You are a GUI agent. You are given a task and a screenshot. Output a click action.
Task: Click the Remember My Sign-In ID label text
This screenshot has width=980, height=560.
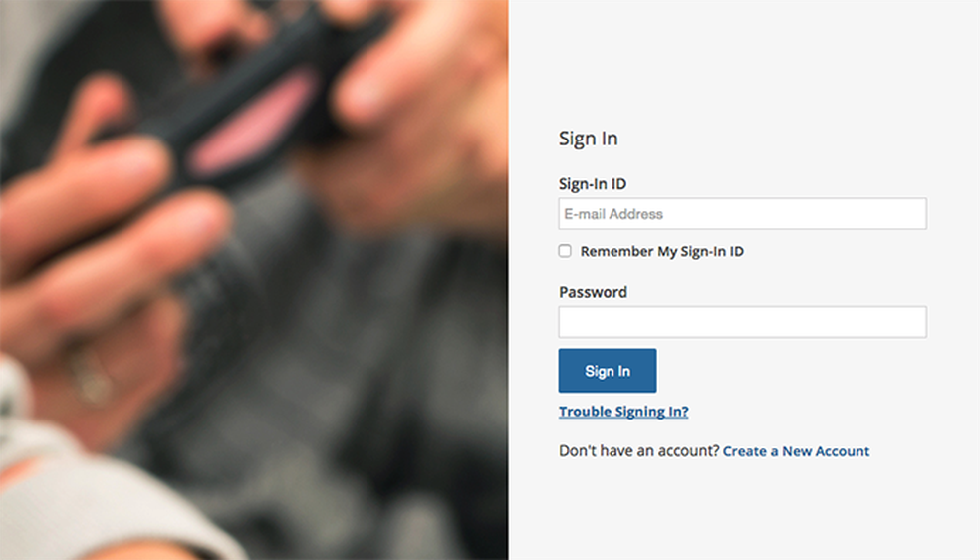[x=662, y=251]
